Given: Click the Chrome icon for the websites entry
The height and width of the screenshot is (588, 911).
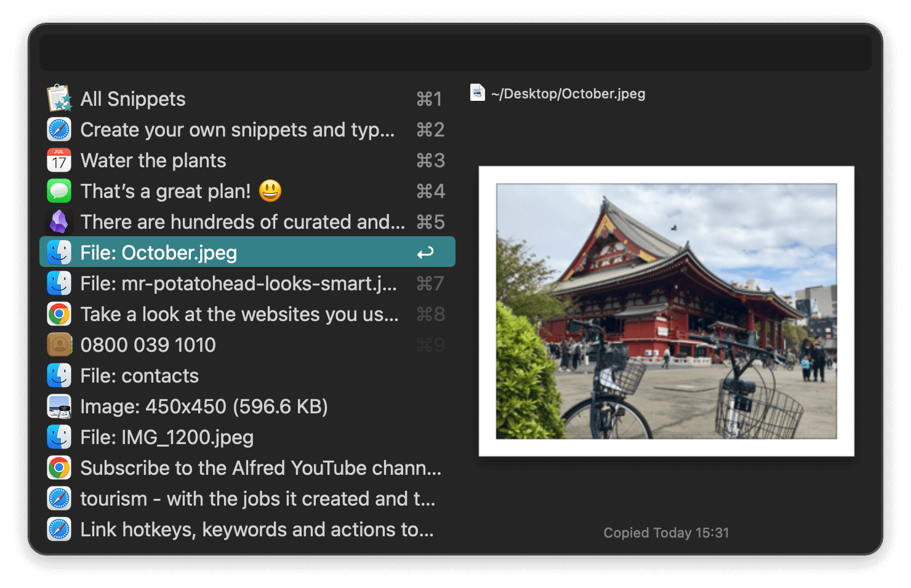Looking at the screenshot, I should click(x=59, y=314).
